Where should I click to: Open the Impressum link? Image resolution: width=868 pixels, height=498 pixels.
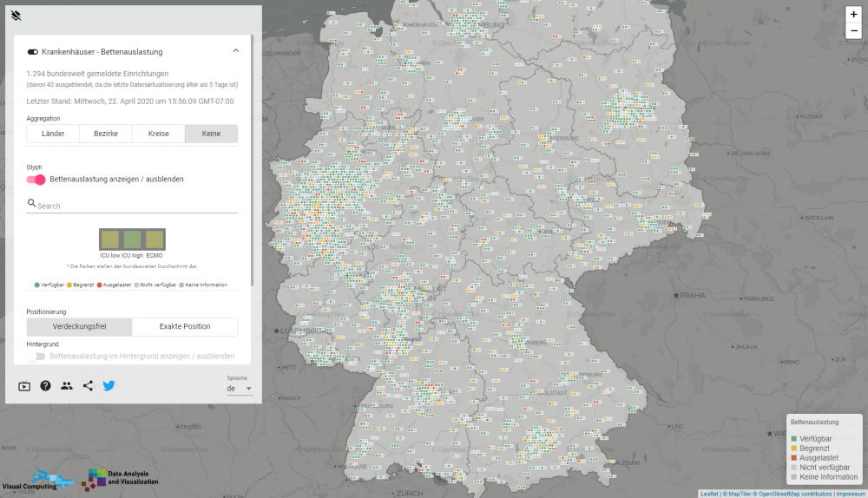tap(850, 494)
